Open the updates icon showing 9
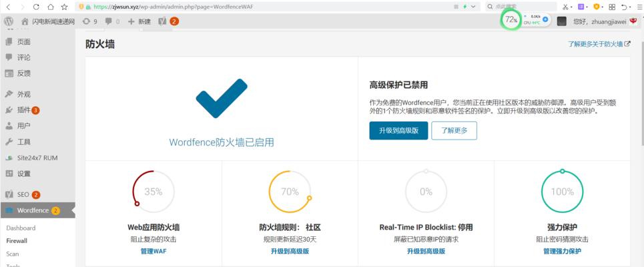The height and width of the screenshot is (267, 644). point(89,21)
